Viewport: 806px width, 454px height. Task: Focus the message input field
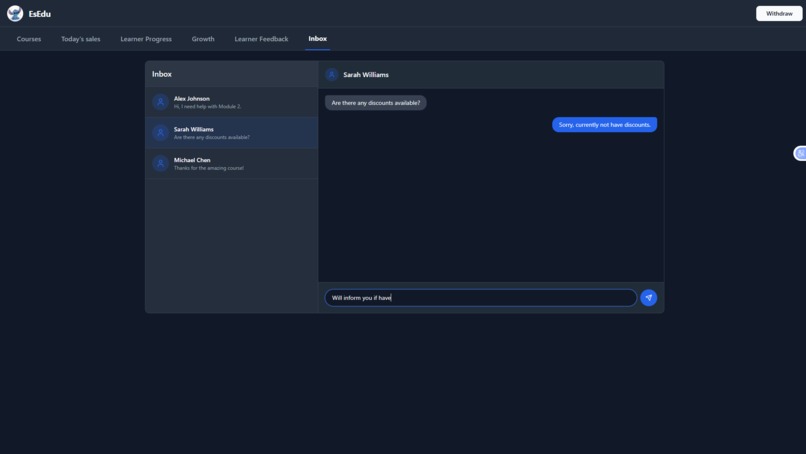[481, 298]
